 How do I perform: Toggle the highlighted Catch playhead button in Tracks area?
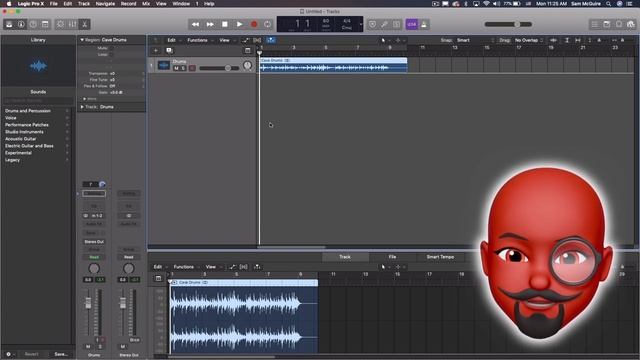(x=271, y=40)
